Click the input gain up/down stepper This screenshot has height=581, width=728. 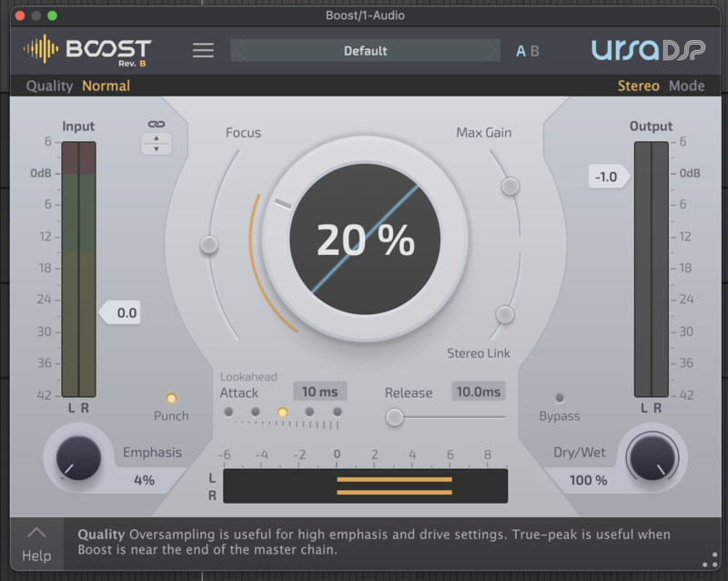pos(157,144)
